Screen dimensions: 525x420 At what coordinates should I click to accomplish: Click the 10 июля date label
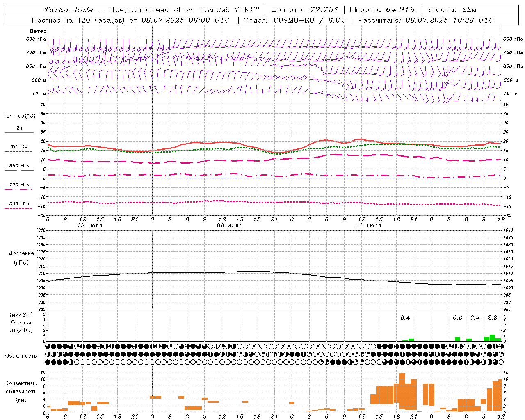coord(369,226)
